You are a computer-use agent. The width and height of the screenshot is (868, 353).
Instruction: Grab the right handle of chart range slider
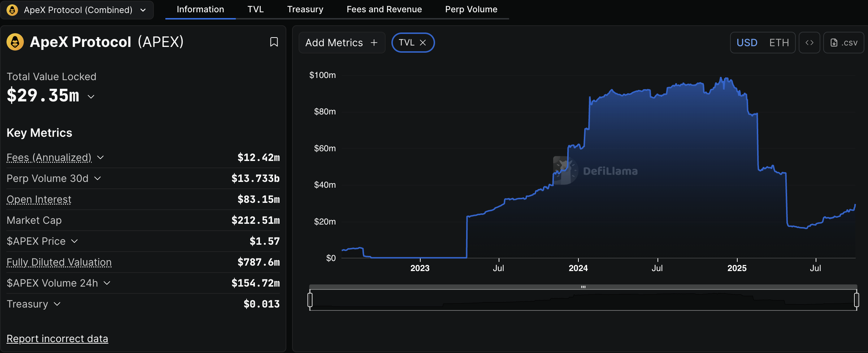pos(856,300)
